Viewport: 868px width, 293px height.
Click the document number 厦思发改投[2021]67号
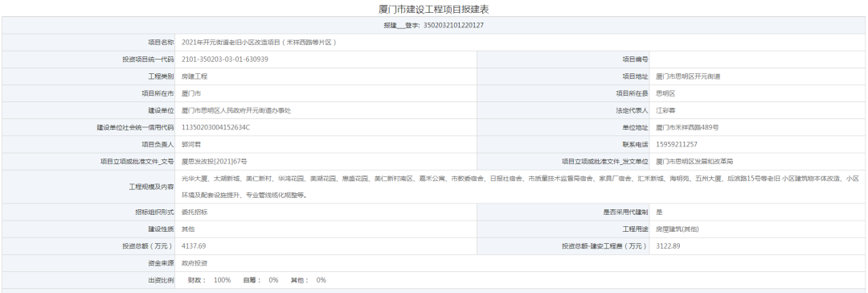pos(215,162)
